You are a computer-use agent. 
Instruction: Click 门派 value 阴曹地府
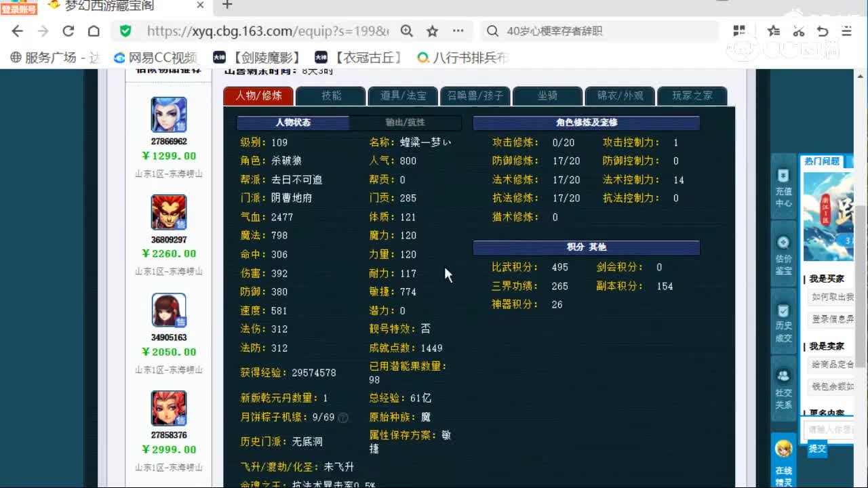point(292,198)
